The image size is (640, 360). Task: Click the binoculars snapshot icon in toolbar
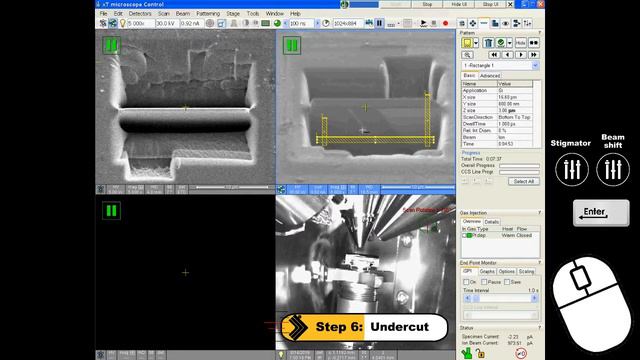click(x=369, y=23)
